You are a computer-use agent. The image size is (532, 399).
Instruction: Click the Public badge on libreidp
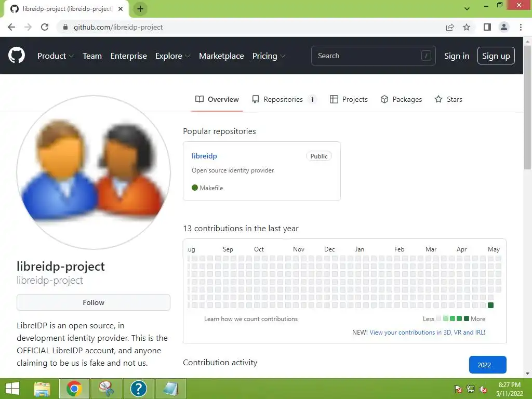pyautogui.click(x=318, y=156)
